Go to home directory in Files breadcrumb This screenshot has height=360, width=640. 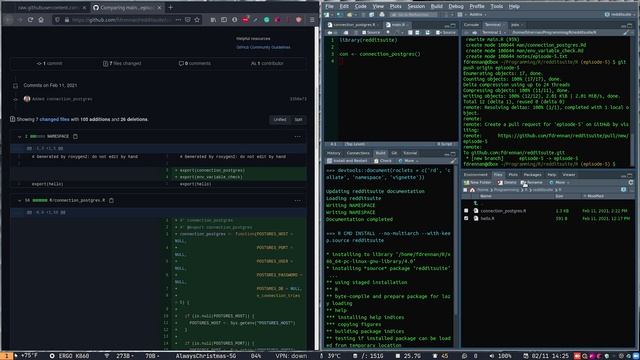(472, 190)
